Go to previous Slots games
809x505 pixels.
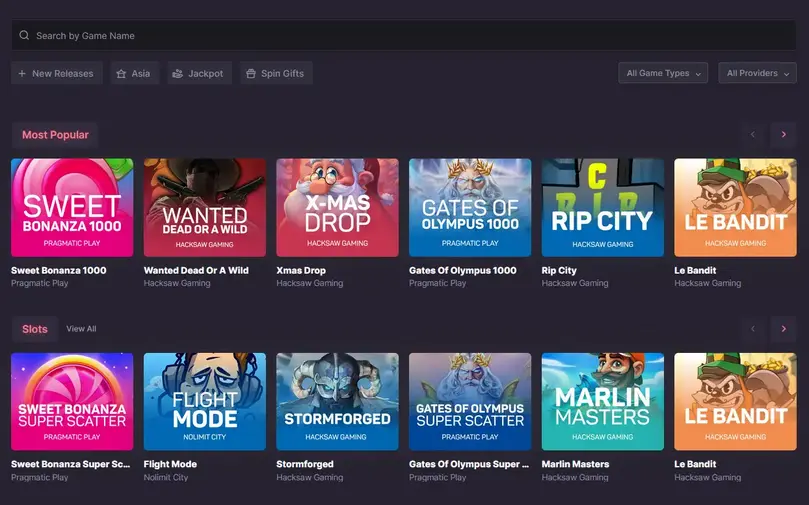click(x=753, y=329)
